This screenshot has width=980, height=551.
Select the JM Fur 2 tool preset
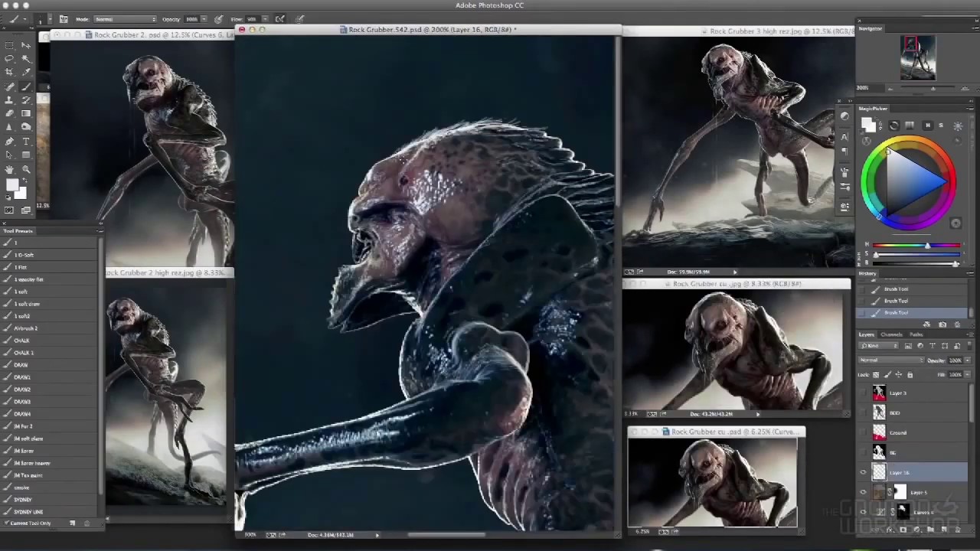[51, 426]
